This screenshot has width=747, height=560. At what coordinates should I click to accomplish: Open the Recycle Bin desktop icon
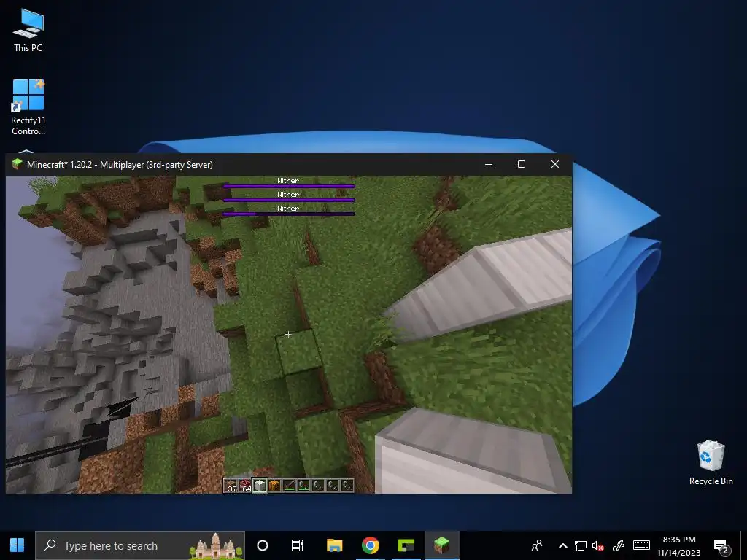(711, 463)
